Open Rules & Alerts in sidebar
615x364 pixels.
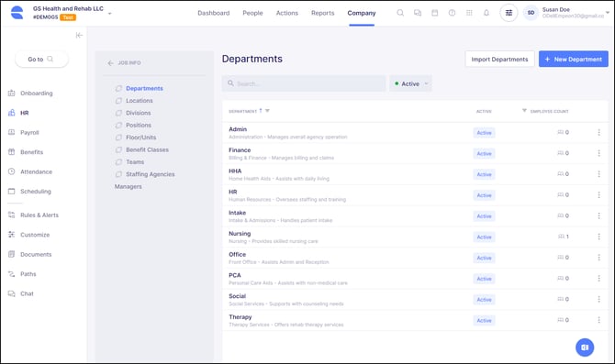33,215
